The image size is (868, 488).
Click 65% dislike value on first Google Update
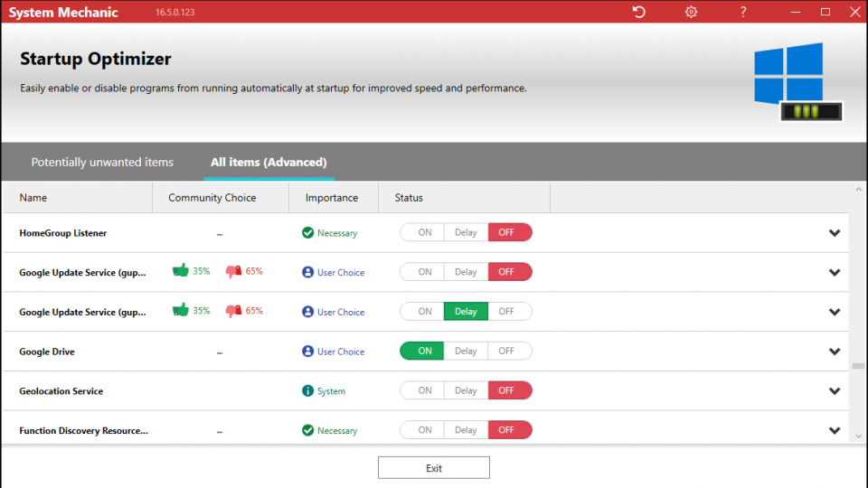tap(254, 271)
